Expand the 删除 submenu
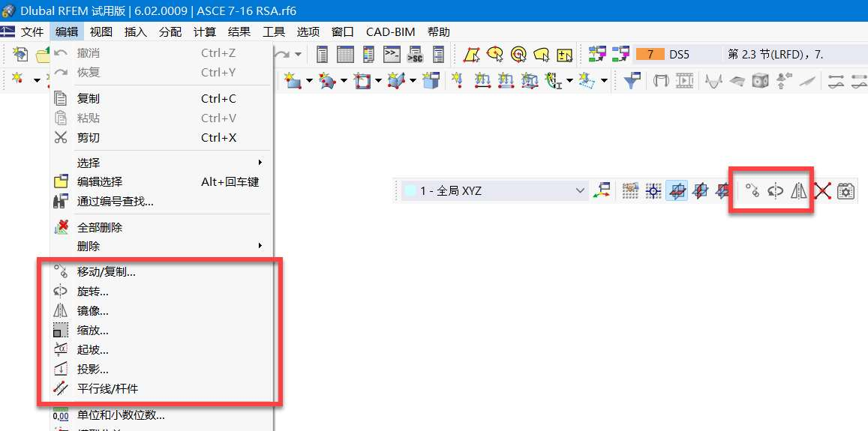Image resolution: width=868 pixels, height=431 pixels. 260,246
